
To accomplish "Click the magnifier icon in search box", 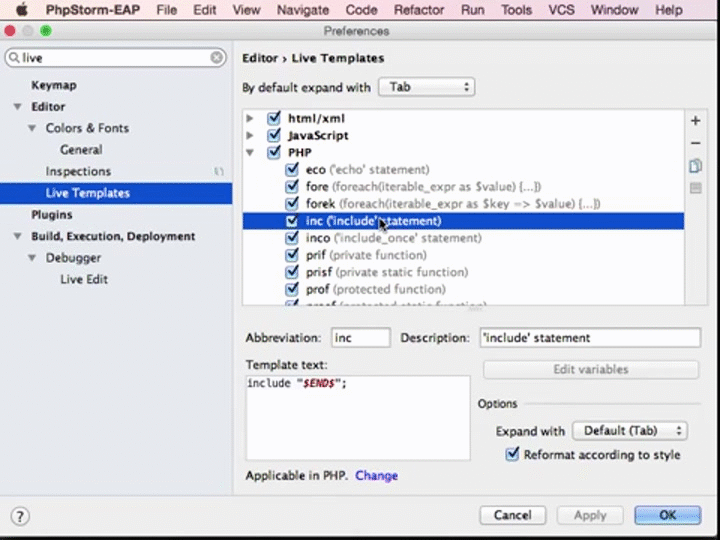I will pyautogui.click(x=14, y=57).
